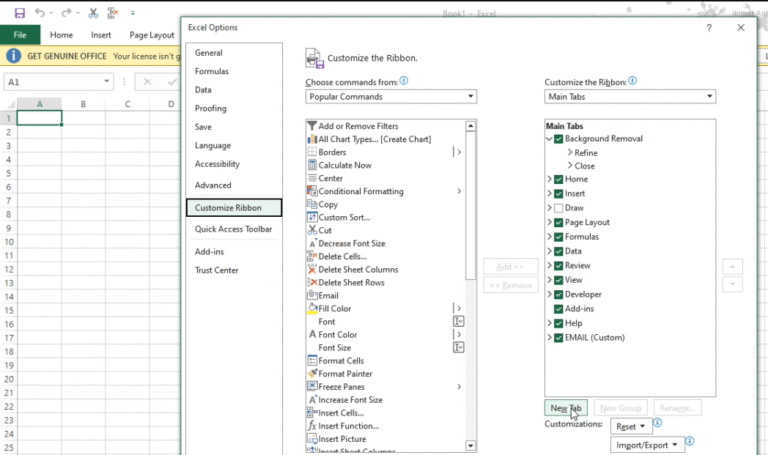The width and height of the screenshot is (768, 455).
Task: Enable the Draw tab checkbox
Action: click(558, 208)
